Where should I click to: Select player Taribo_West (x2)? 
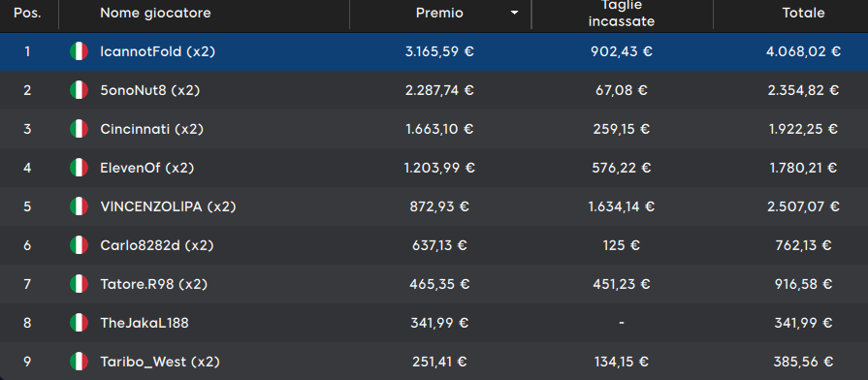[160, 362]
